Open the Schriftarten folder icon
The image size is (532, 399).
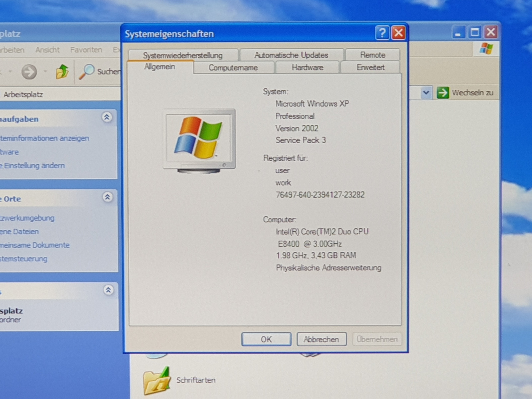[x=156, y=380]
